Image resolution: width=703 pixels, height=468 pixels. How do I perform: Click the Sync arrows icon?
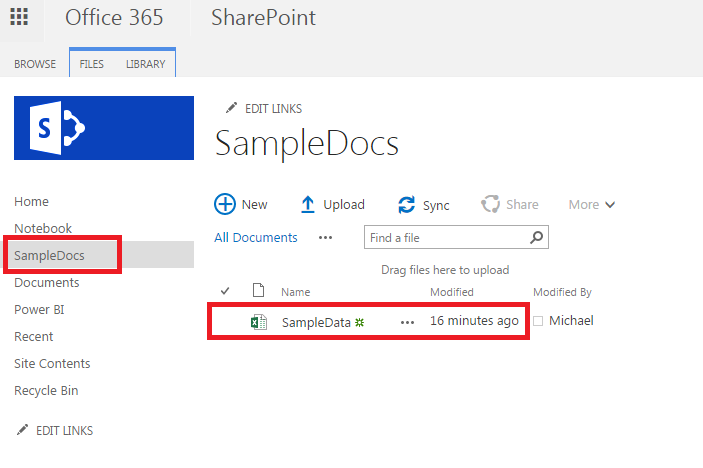[x=406, y=205]
